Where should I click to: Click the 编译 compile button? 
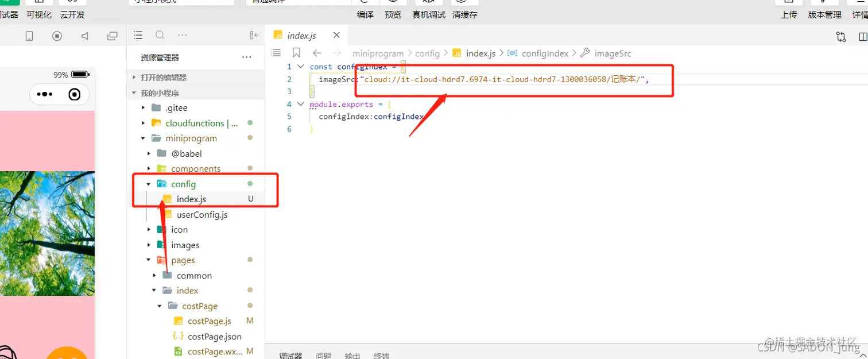(365, 15)
